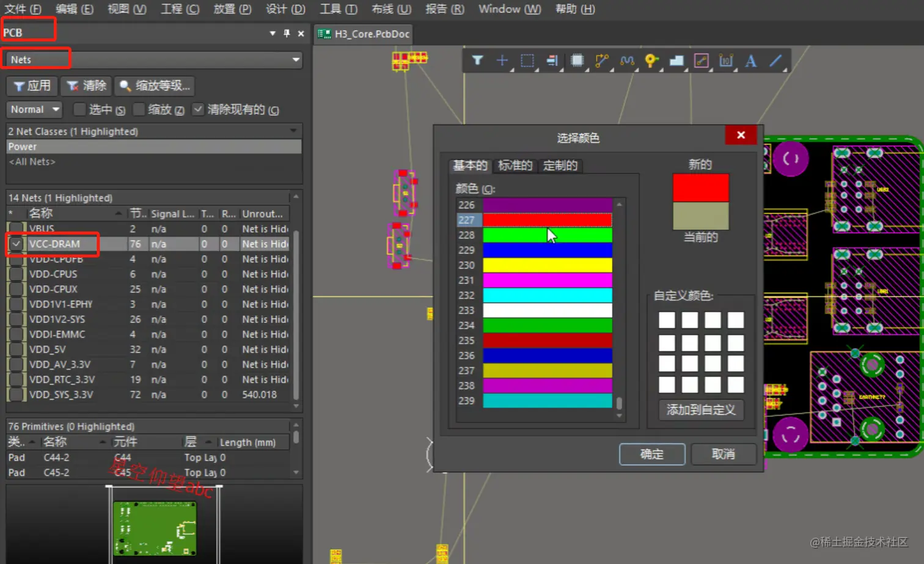Choose the rectangular selection tool
Image resolution: width=924 pixels, height=564 pixels.
coord(527,60)
